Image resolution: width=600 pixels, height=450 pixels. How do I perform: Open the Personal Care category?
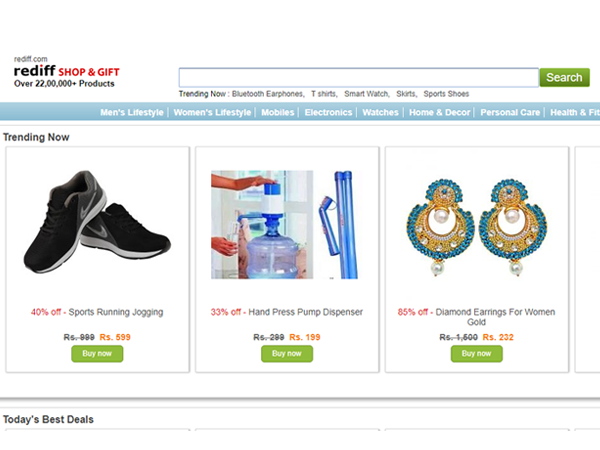tap(510, 112)
